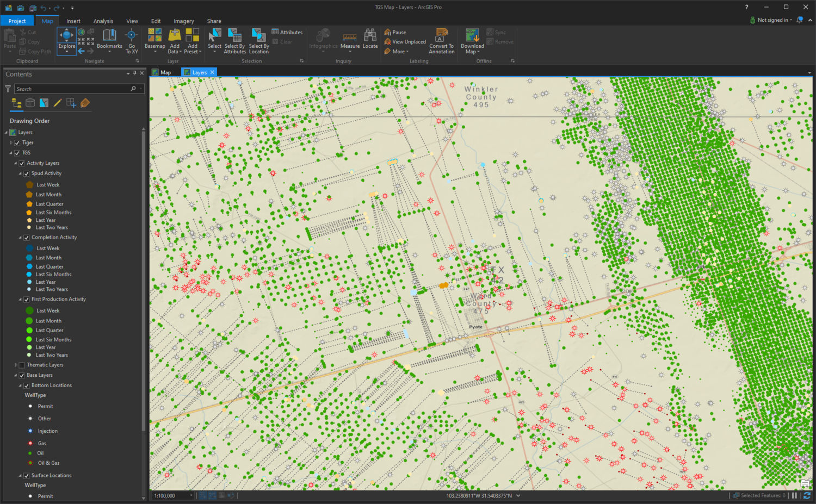
Task: Open the Bookmarks menu
Action: pyautogui.click(x=109, y=41)
